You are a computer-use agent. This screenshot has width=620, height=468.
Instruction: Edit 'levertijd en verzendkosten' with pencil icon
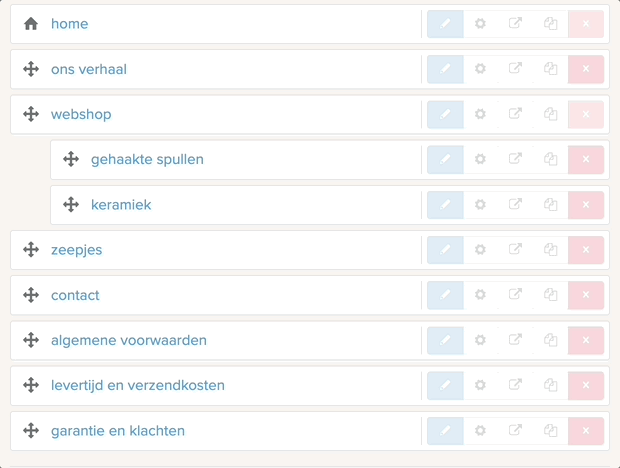(445, 385)
